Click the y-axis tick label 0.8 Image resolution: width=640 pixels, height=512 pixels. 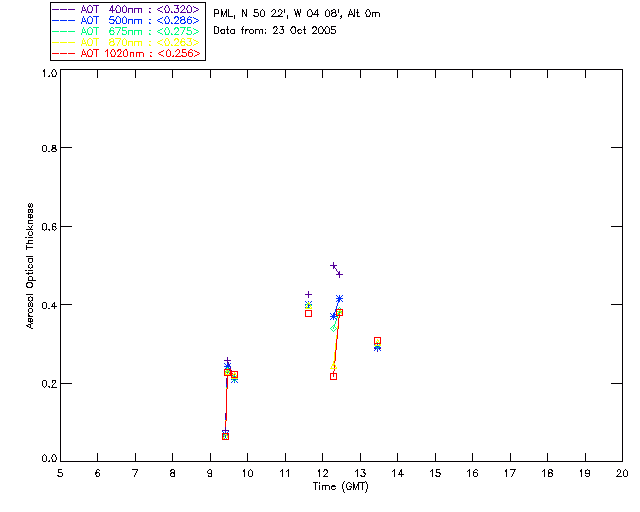(49, 148)
